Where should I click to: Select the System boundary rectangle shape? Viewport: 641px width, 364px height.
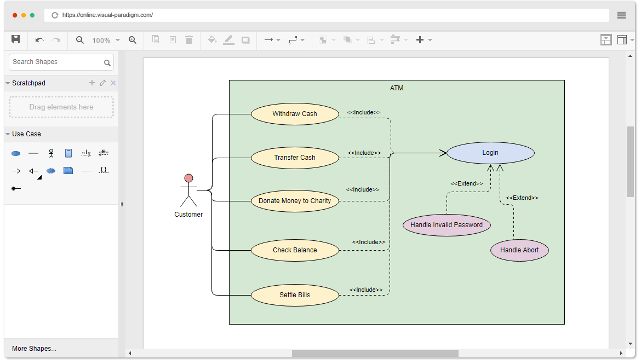[x=68, y=153]
